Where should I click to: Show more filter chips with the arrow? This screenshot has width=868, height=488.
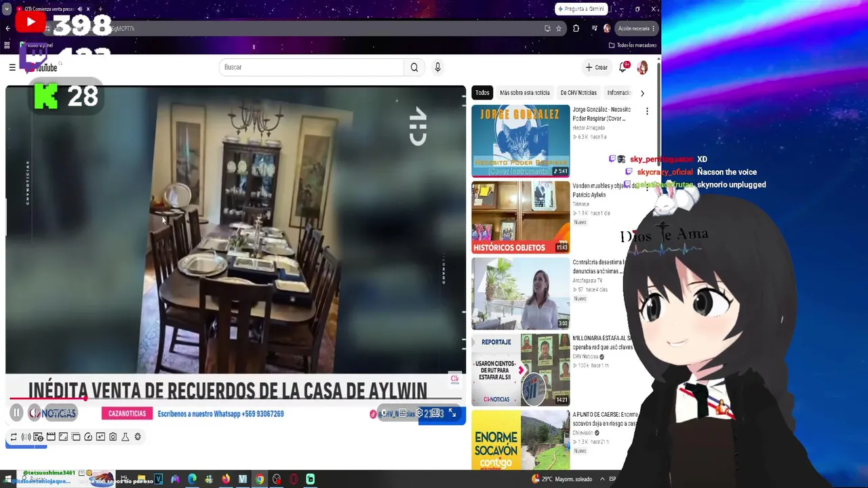[642, 93]
